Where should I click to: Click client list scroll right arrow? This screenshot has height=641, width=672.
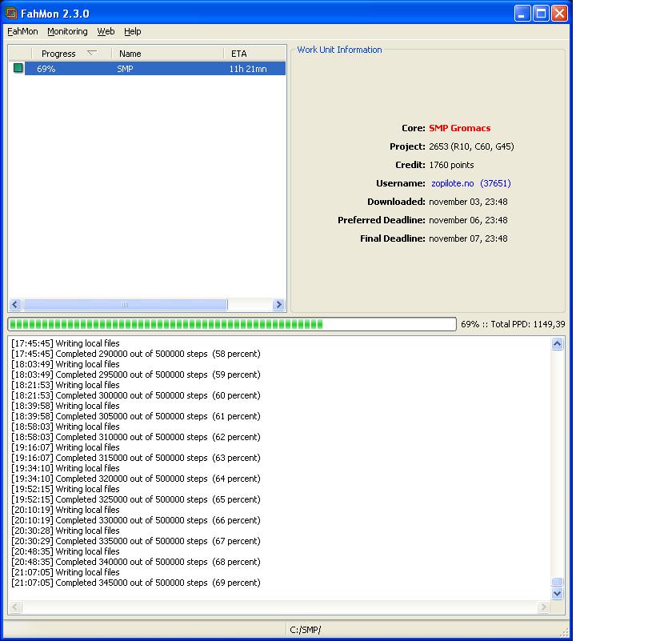click(278, 304)
